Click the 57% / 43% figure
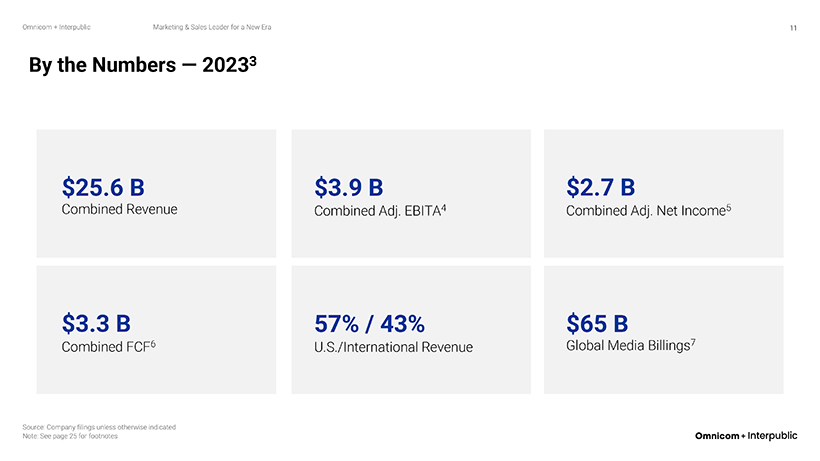This screenshot has height=461, width=820. (369, 323)
